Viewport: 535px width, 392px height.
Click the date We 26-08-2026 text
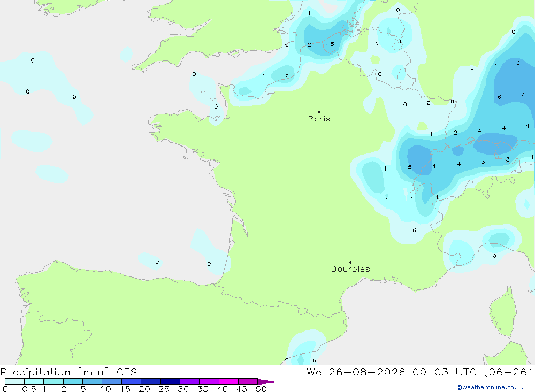coord(356,372)
